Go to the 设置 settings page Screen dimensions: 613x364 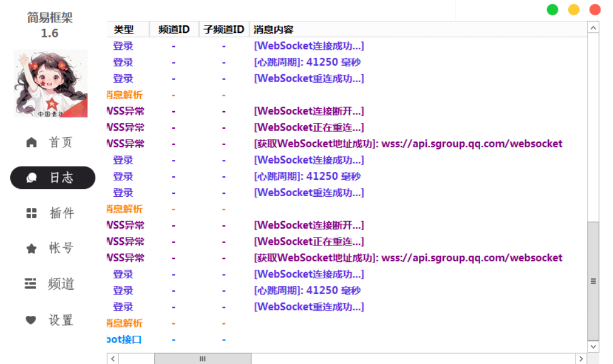click(x=61, y=320)
